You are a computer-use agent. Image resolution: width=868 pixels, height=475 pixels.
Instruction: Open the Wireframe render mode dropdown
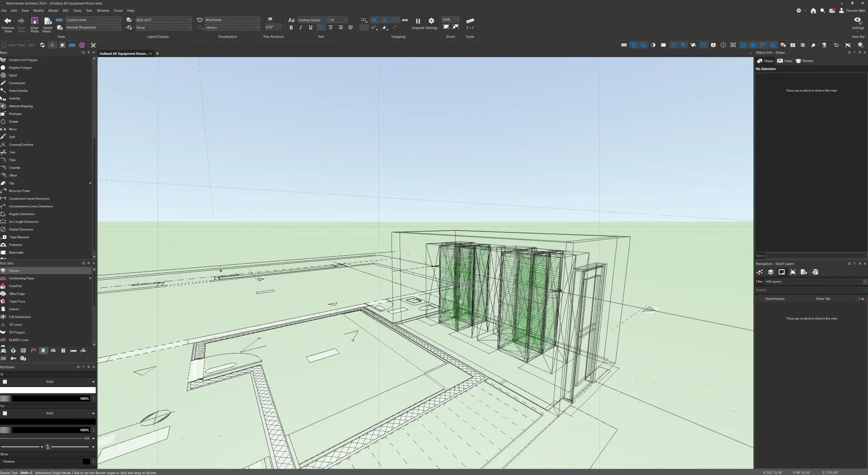(232, 20)
